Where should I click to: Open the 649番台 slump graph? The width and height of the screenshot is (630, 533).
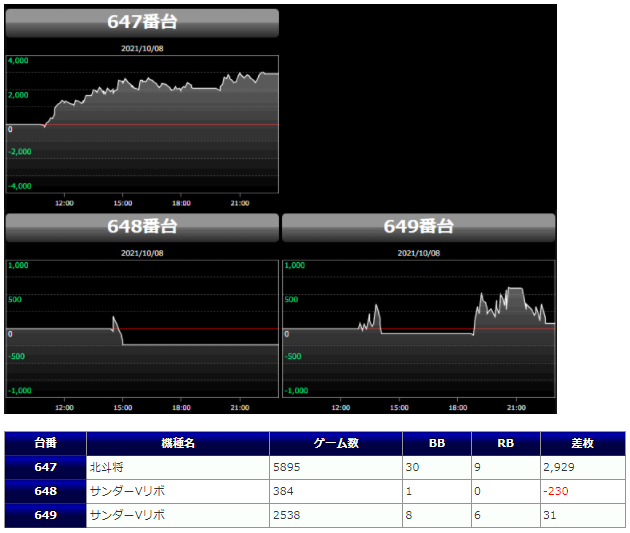(419, 329)
